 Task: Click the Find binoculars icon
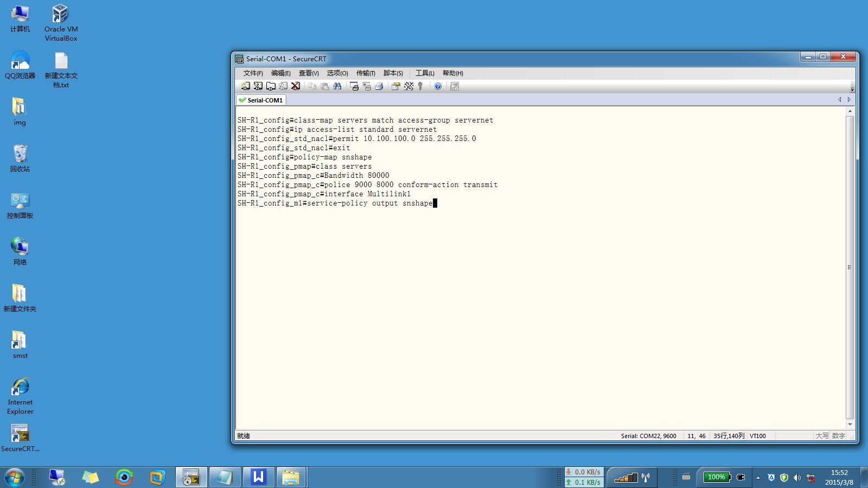[x=337, y=86]
